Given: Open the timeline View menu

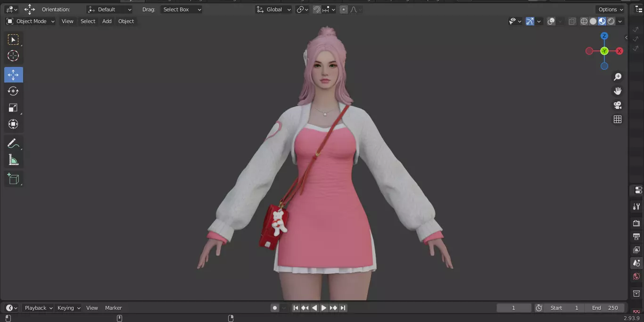Looking at the screenshot, I should (92, 308).
